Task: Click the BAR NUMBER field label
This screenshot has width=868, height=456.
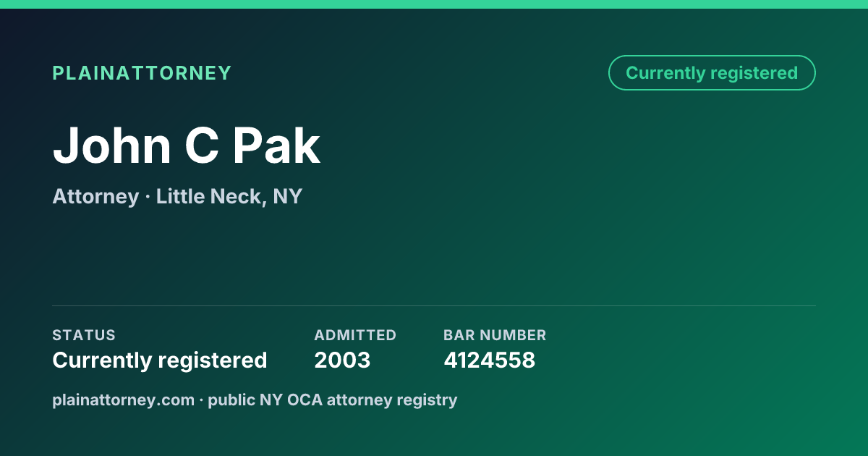Action: click(495, 335)
